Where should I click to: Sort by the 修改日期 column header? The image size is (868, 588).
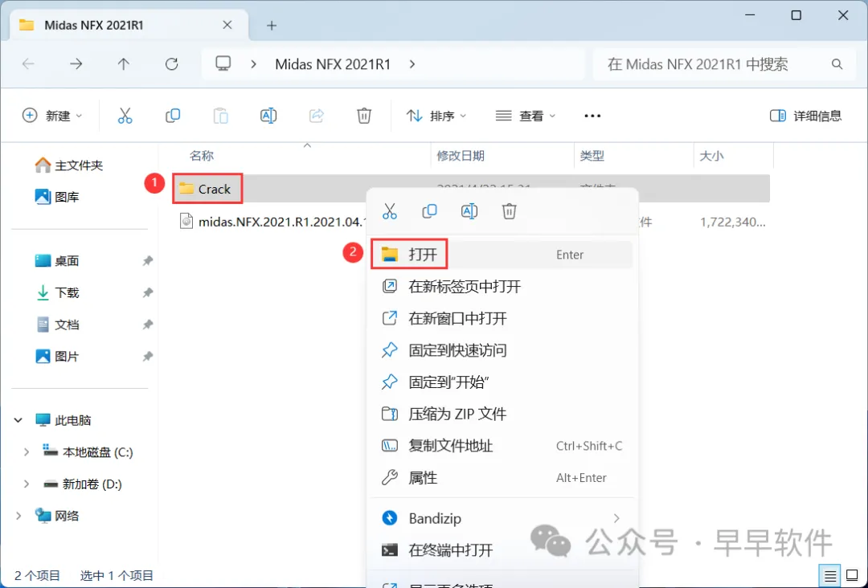coord(461,156)
